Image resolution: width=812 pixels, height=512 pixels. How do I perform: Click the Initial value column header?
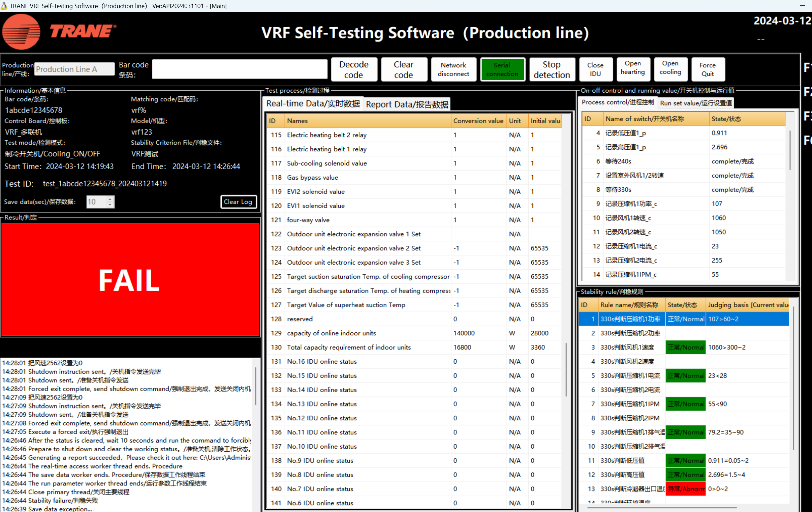545,121
